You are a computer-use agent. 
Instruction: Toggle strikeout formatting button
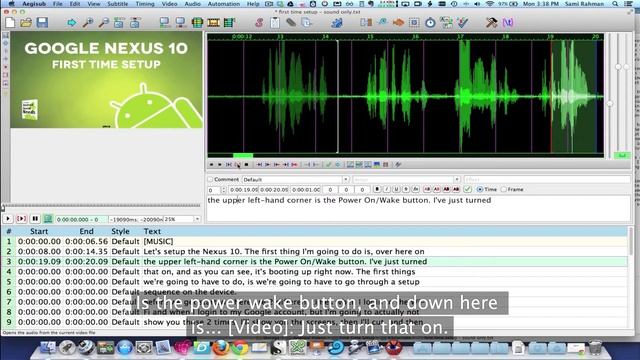406,189
